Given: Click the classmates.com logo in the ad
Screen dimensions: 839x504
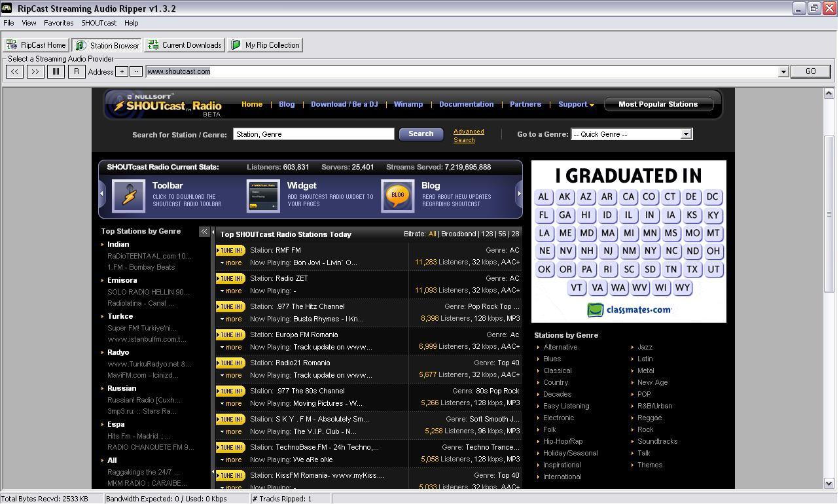Looking at the screenshot, I should click(x=629, y=310).
